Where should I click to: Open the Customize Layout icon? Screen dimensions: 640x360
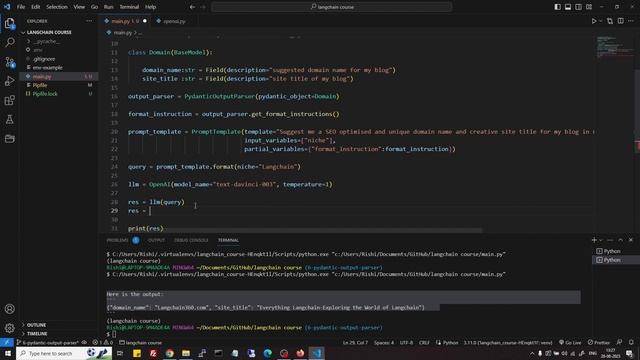[589, 7]
